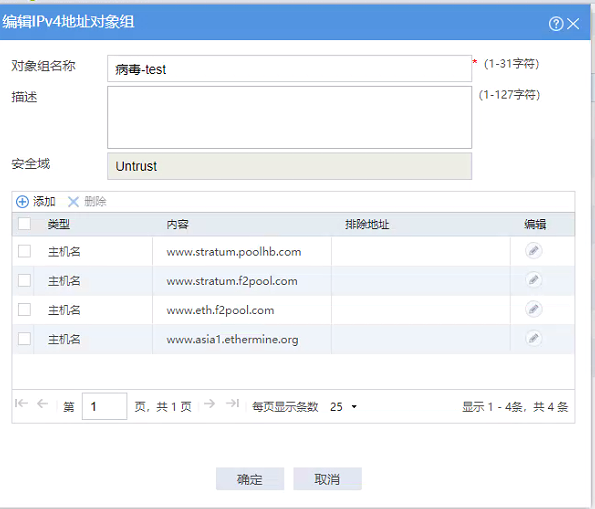The height and width of the screenshot is (509, 595).
Task: Click the 确定 confirm button
Action: [250, 479]
